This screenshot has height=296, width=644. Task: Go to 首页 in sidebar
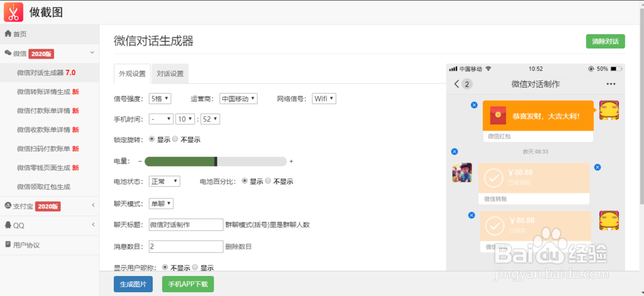tap(50, 34)
